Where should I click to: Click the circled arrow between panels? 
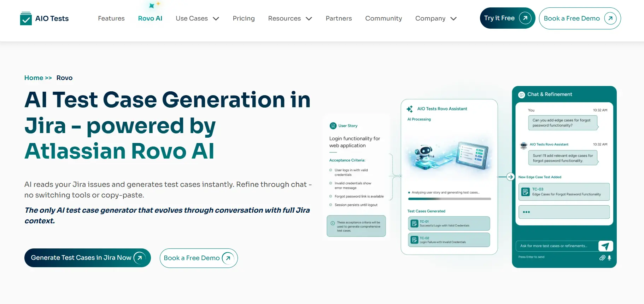tap(510, 177)
